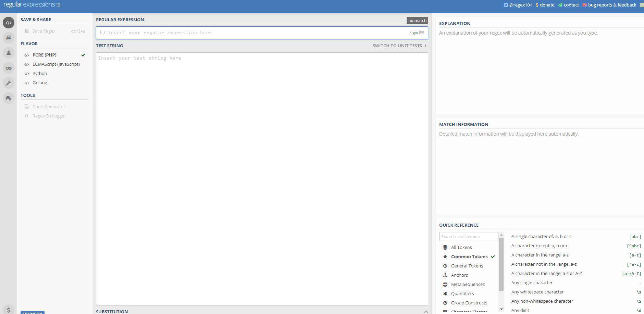Image resolution: width=644 pixels, height=314 pixels.
Task: Open the live chat bubble icon
Action: pos(9,98)
